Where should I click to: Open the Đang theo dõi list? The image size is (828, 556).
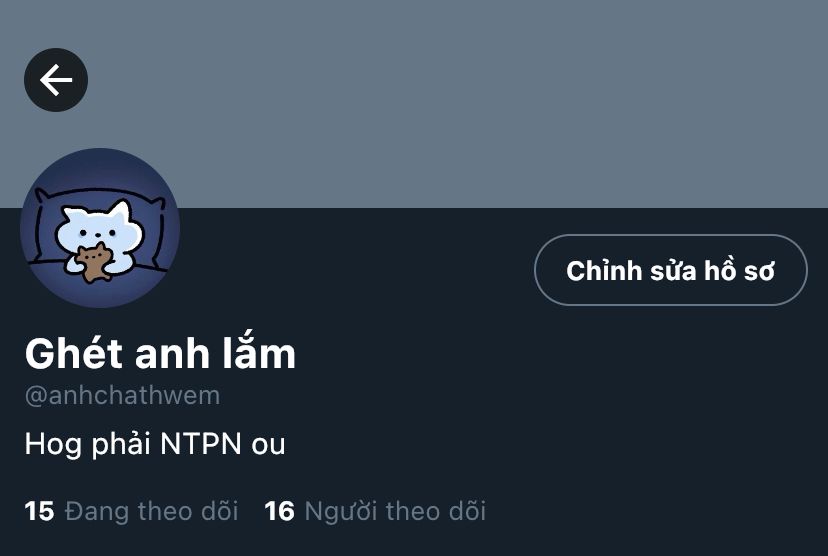131,511
